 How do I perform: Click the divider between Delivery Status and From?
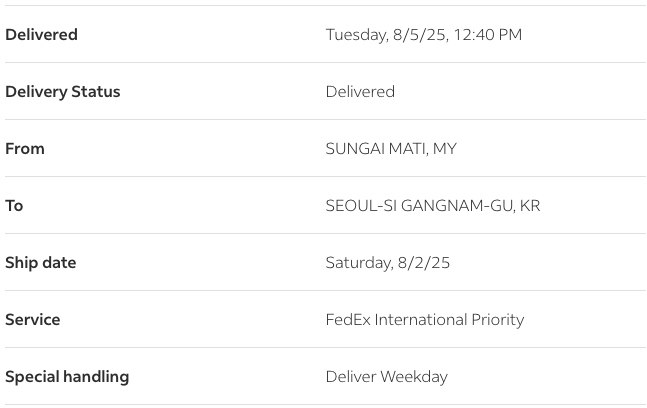323,120
